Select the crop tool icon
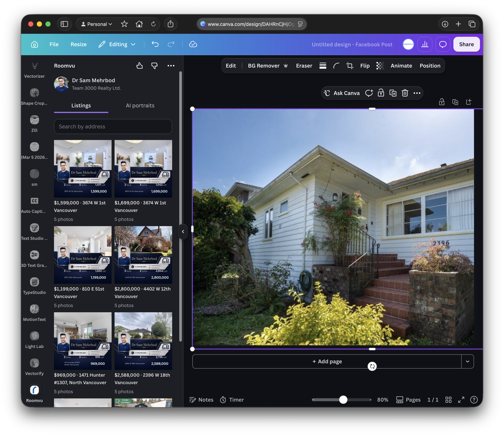The width and height of the screenshot is (504, 435). point(350,66)
